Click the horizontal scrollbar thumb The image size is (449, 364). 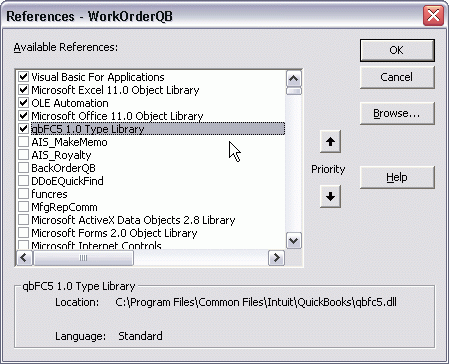coord(83,258)
